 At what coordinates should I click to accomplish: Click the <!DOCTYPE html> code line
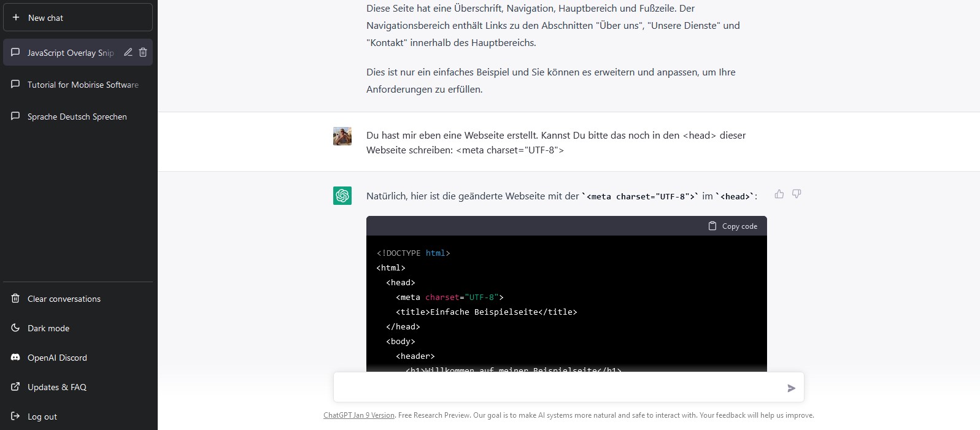[x=413, y=253]
